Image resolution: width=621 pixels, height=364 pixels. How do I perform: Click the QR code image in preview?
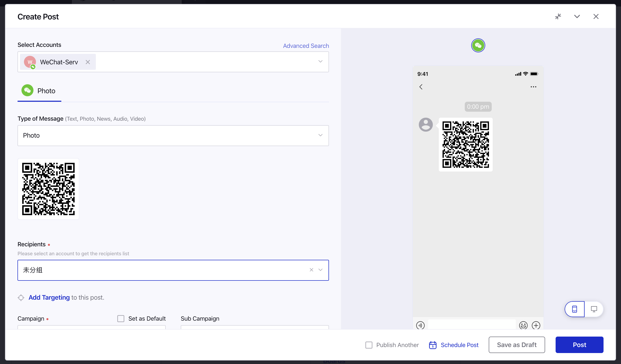tap(466, 145)
